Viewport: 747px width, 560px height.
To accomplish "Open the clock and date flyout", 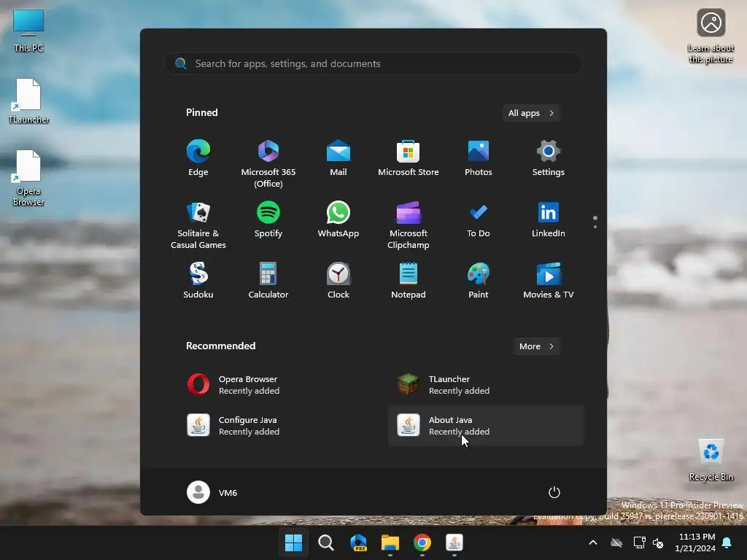I will (x=695, y=542).
